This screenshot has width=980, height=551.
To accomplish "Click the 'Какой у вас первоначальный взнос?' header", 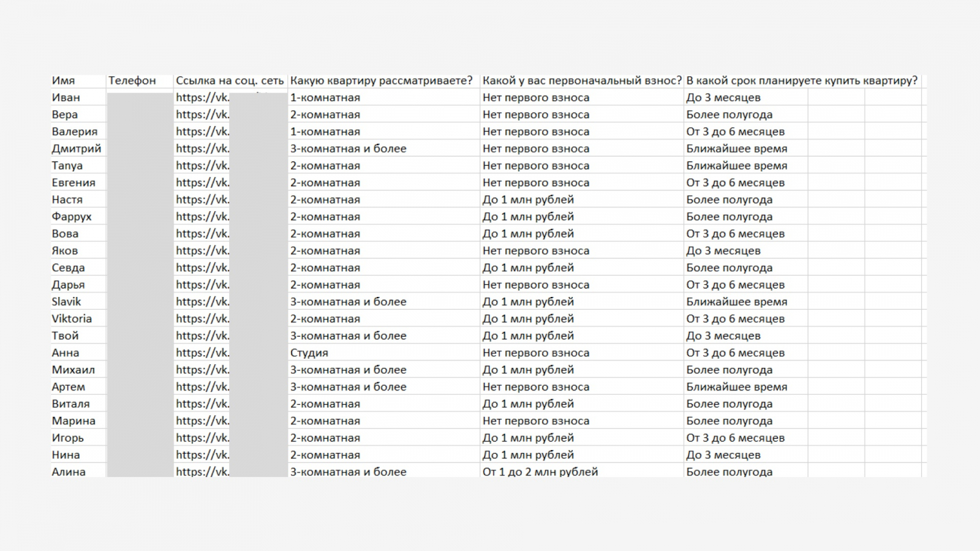I will pos(581,81).
